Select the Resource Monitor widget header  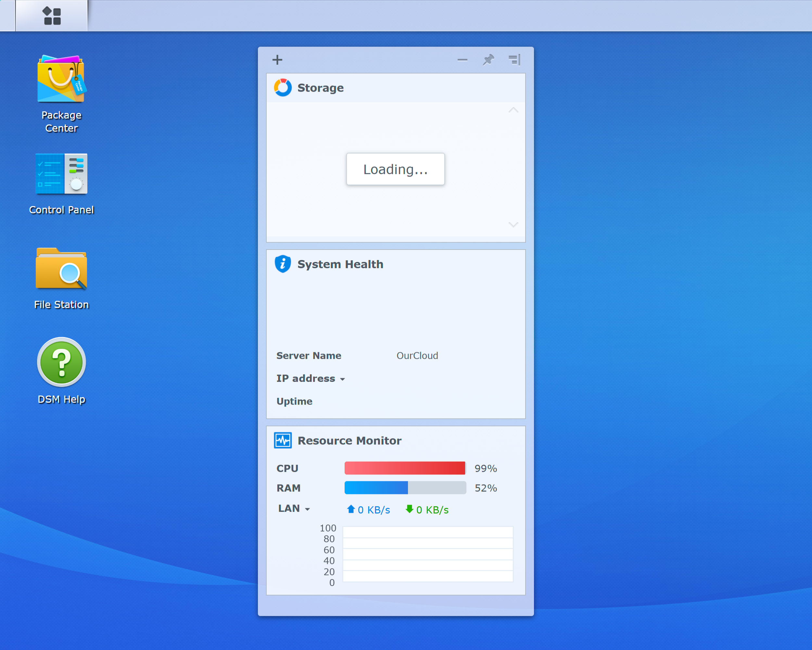tap(349, 440)
